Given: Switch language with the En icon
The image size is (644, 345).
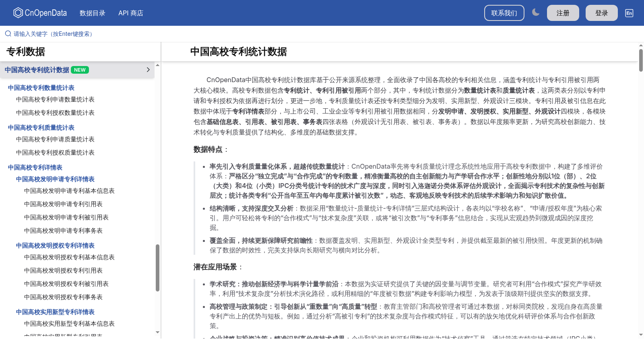Looking at the screenshot, I should [629, 13].
